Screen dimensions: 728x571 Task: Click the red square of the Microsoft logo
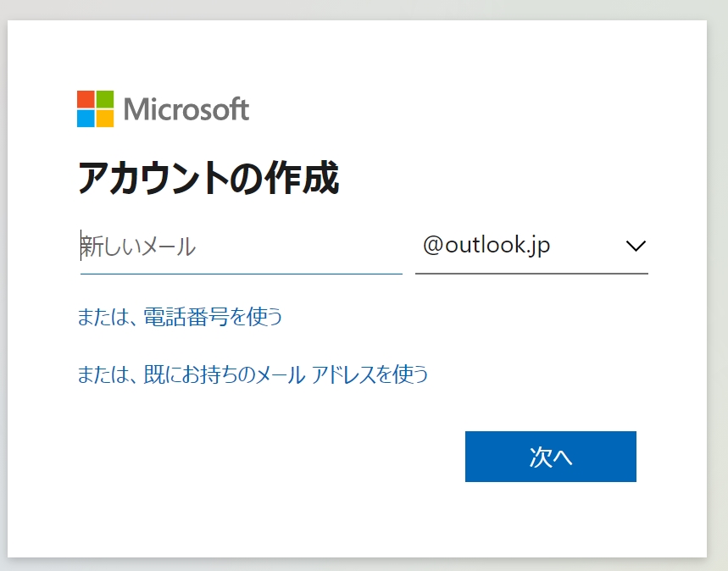[86, 99]
